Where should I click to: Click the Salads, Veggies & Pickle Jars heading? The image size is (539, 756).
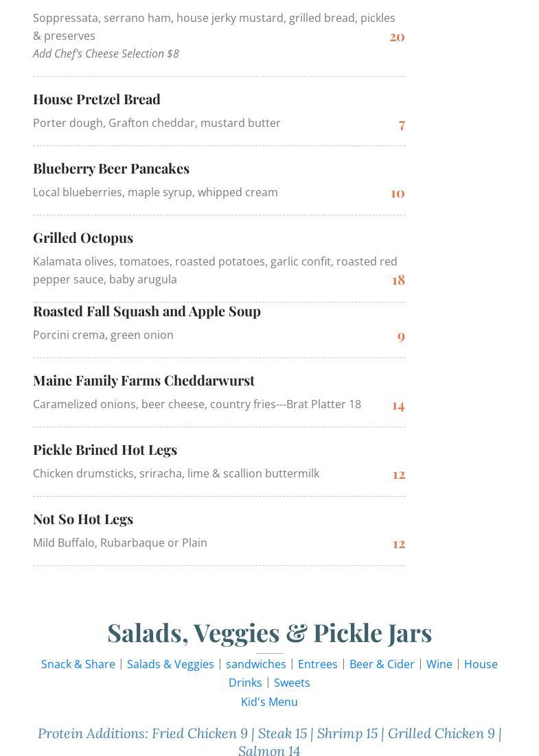[269, 633]
